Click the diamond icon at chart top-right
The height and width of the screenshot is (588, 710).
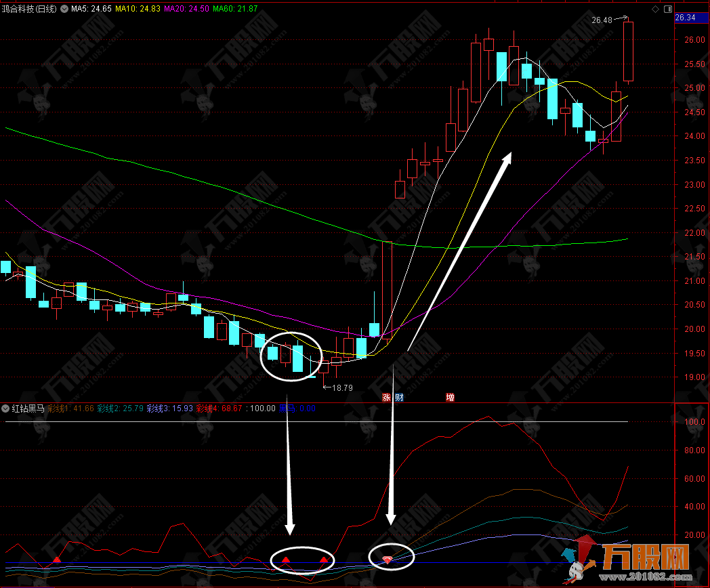(x=655, y=9)
